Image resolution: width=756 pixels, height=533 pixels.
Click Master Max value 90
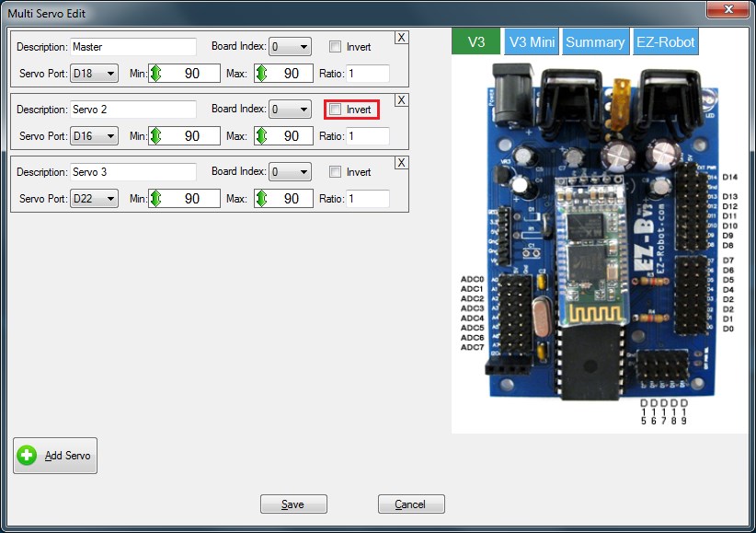[292, 74]
